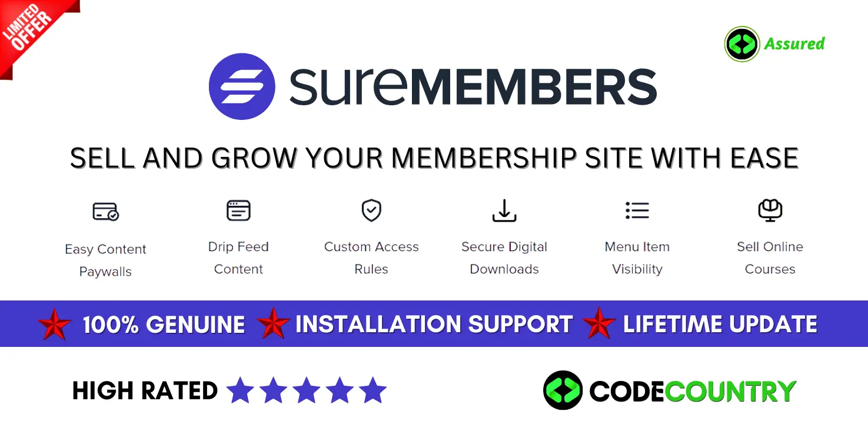Click the red star before LIFETIME UPDATE
Screen dimensions: 868x441
pyautogui.click(x=599, y=323)
